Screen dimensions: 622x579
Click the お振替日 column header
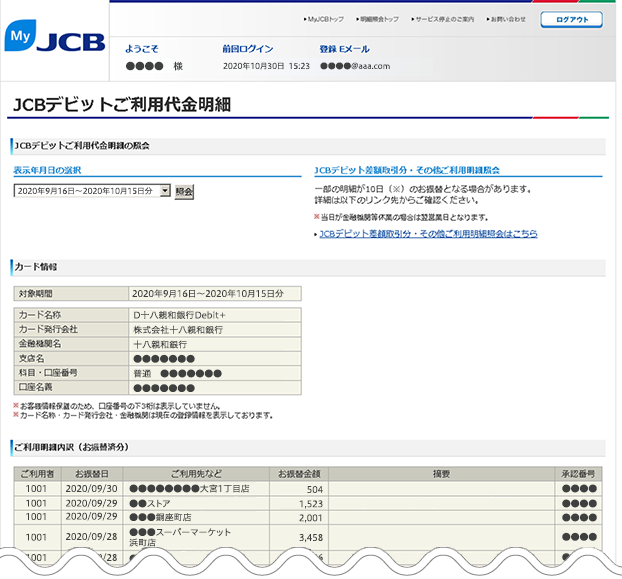pyautogui.click(x=92, y=474)
